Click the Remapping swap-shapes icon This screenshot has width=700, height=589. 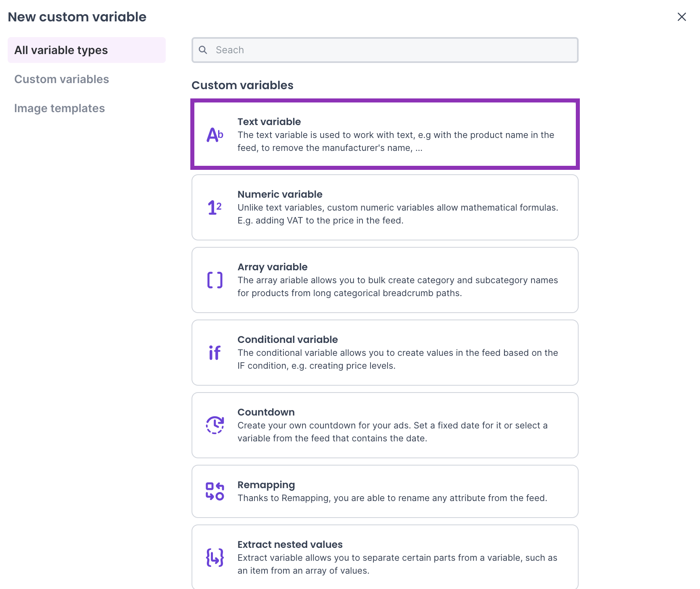click(215, 491)
